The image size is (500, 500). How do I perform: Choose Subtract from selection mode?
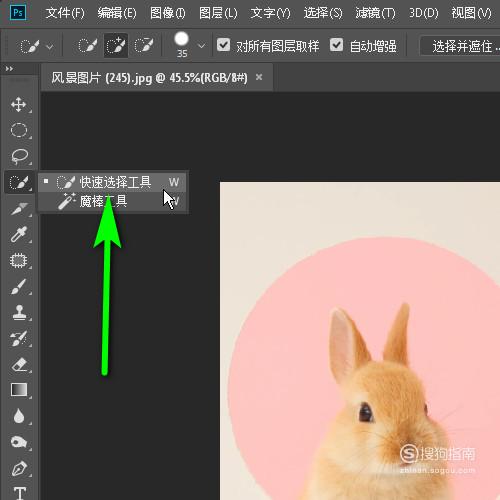(144, 45)
